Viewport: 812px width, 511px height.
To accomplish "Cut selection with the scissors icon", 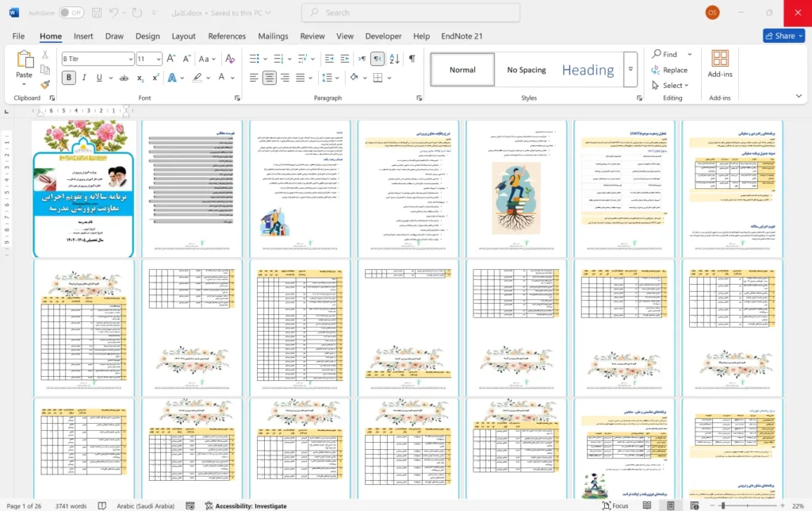I will point(45,55).
